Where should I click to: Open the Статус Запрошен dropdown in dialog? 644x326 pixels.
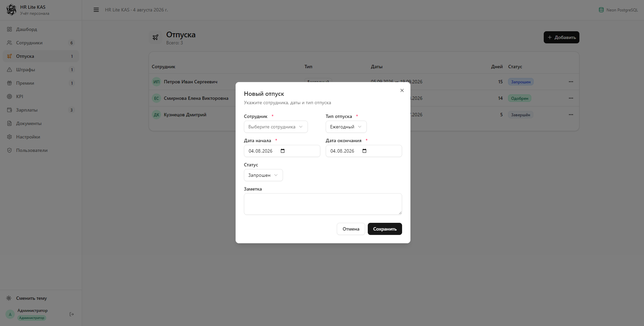tap(263, 175)
